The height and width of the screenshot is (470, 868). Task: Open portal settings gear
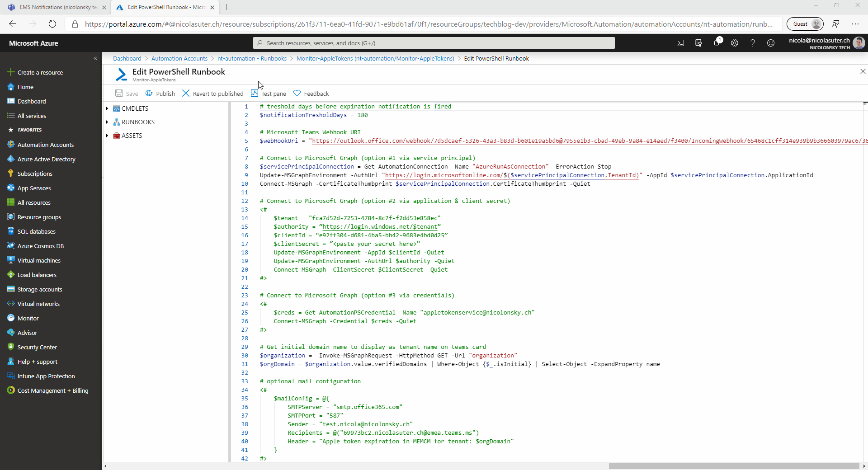735,43
